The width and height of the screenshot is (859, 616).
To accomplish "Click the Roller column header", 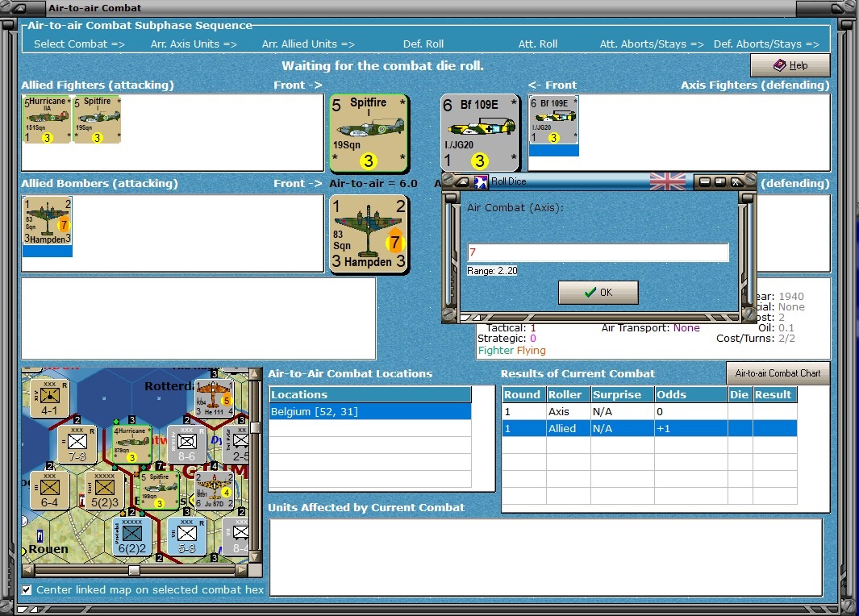I will point(568,394).
